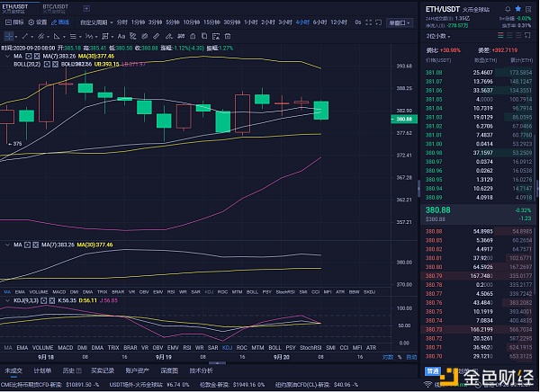Click the 技术分析 technical analysis tab
The height and width of the screenshot is (392, 540).
pyautogui.click(x=201, y=370)
